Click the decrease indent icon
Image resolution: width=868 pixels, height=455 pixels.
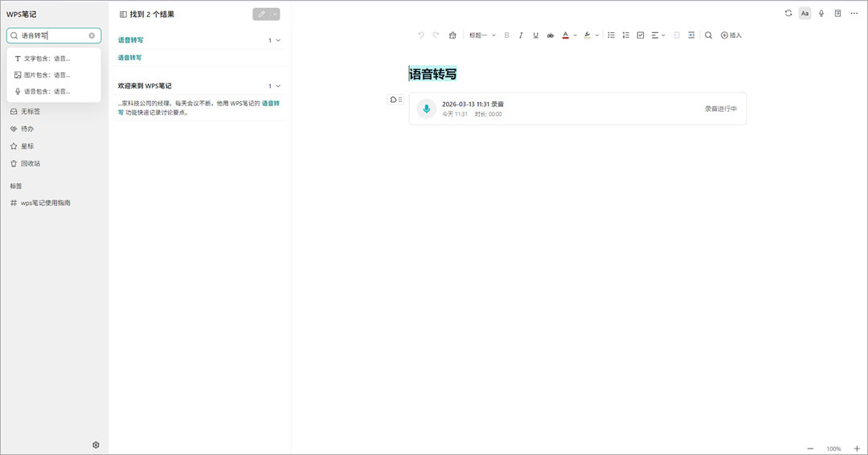[x=677, y=35]
